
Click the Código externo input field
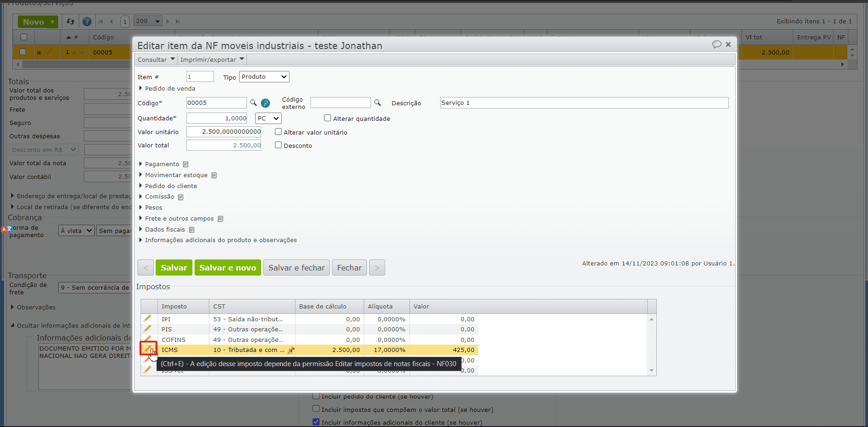[x=341, y=103]
